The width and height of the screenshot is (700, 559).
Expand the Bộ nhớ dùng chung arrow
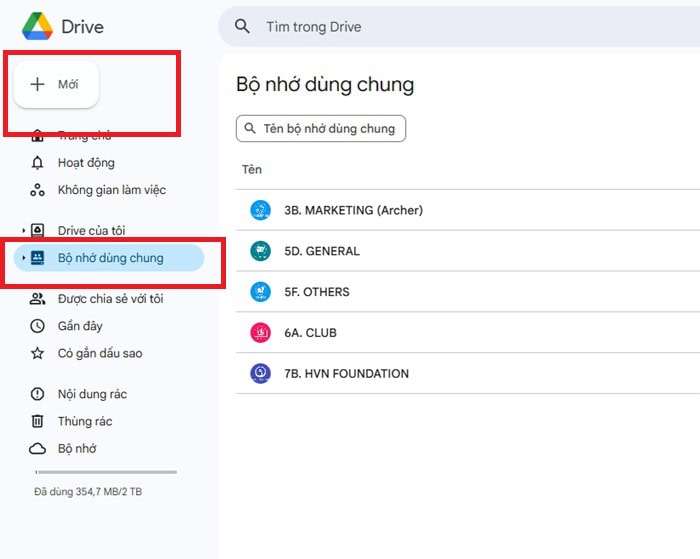tap(23, 258)
